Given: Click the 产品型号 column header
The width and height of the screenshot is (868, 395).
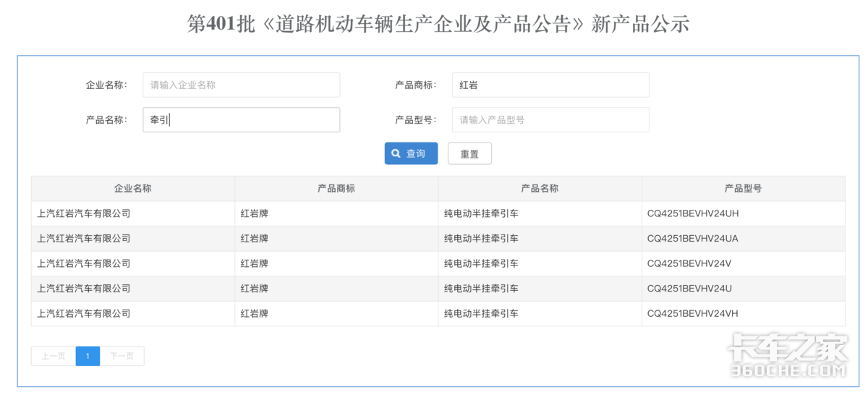Looking at the screenshot, I should tap(743, 188).
